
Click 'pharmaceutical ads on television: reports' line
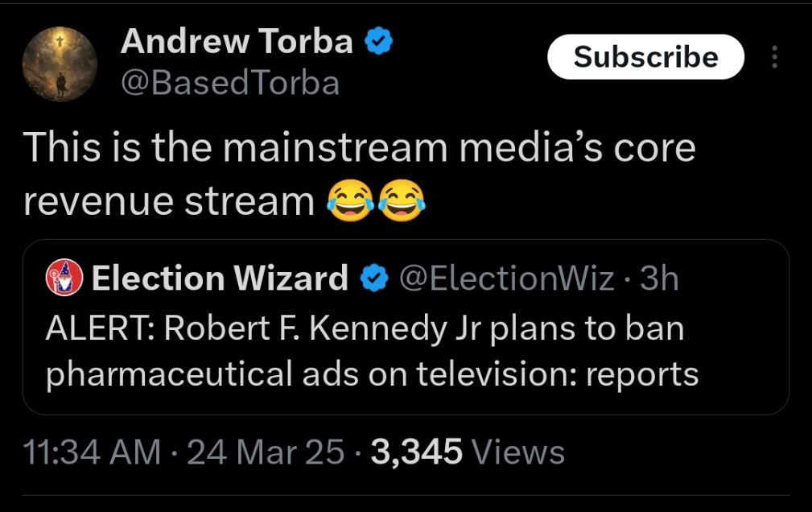(373, 374)
